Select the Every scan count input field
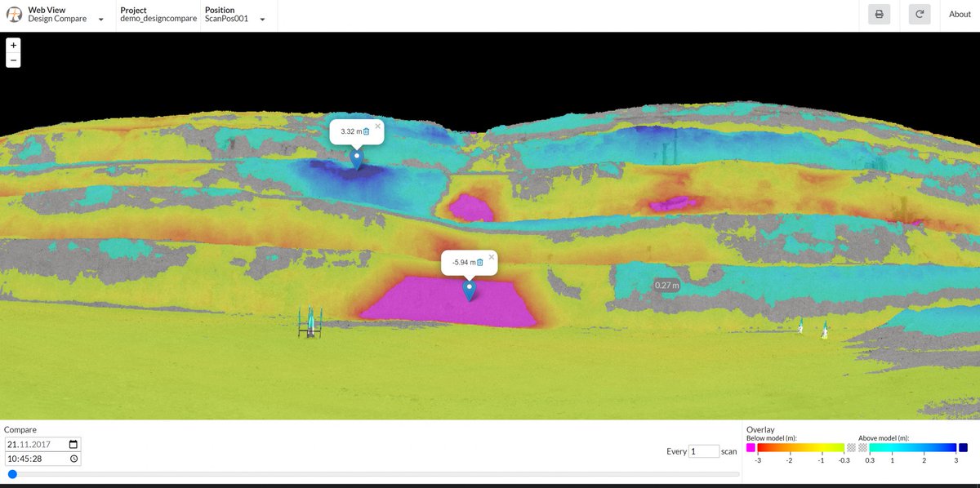The width and height of the screenshot is (980, 488). click(702, 451)
